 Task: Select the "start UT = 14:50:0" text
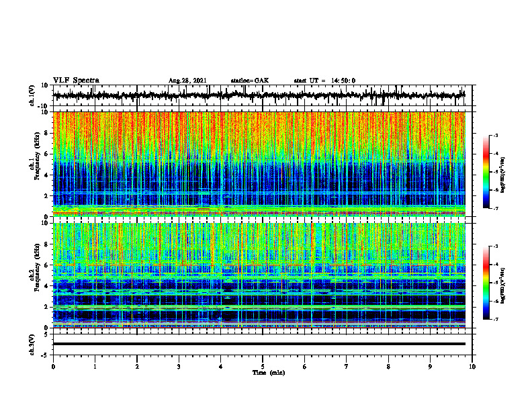pyautogui.click(x=324, y=81)
